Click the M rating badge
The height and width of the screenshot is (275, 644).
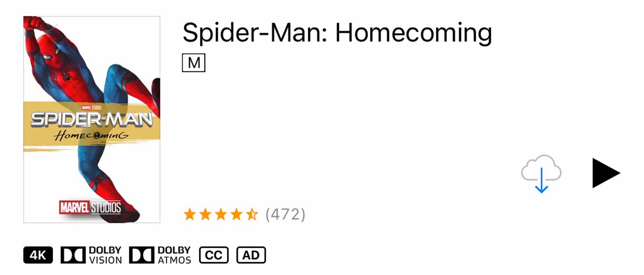[x=194, y=63]
